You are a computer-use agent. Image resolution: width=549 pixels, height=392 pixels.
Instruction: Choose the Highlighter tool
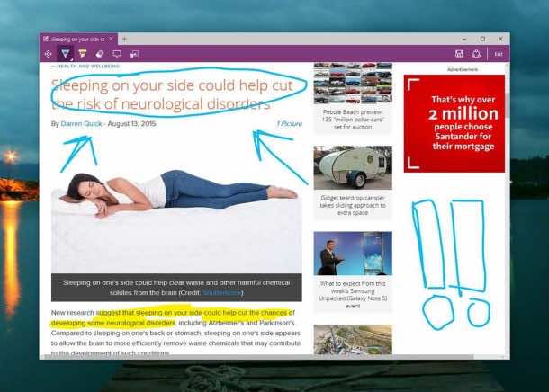(83, 54)
